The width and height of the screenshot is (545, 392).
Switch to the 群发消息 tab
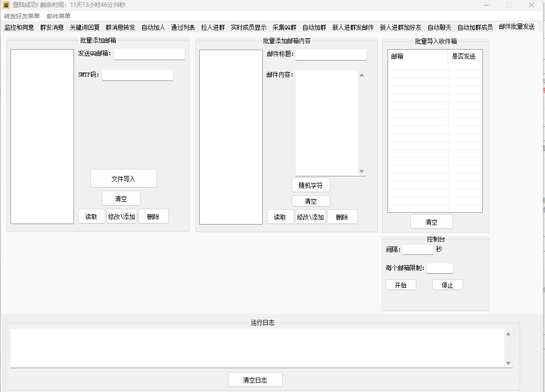click(x=52, y=27)
